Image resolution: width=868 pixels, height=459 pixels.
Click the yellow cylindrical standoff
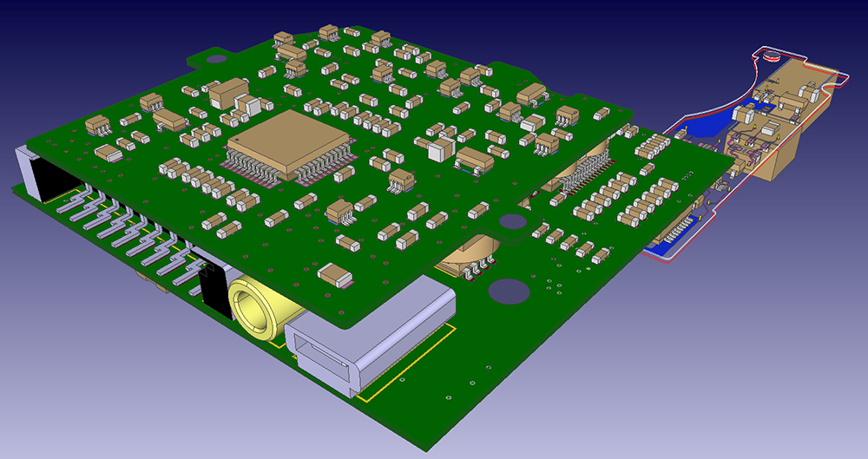point(257,310)
